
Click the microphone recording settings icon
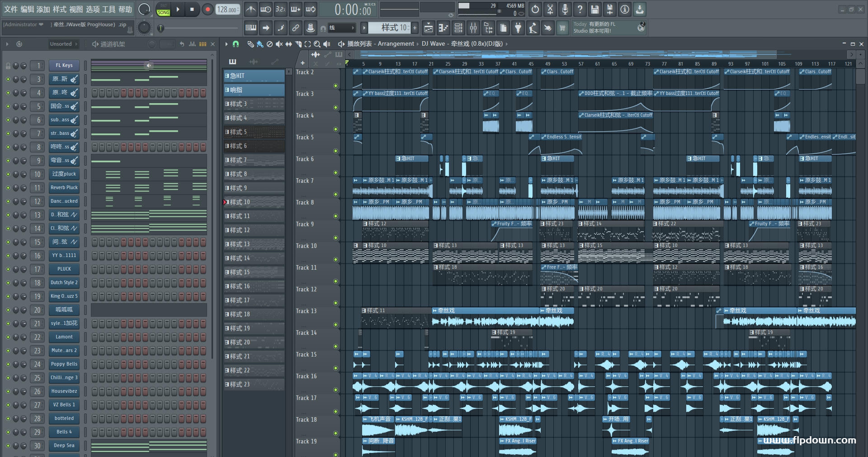tap(565, 10)
